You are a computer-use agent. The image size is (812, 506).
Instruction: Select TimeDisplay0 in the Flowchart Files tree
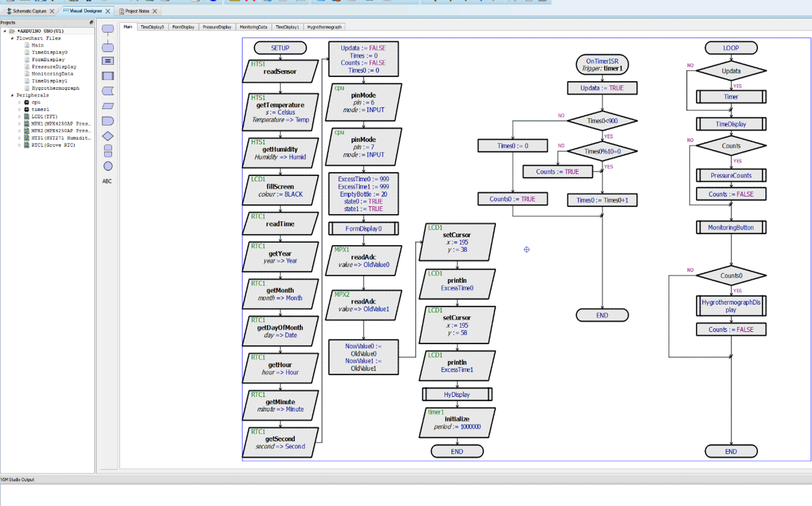click(50, 52)
